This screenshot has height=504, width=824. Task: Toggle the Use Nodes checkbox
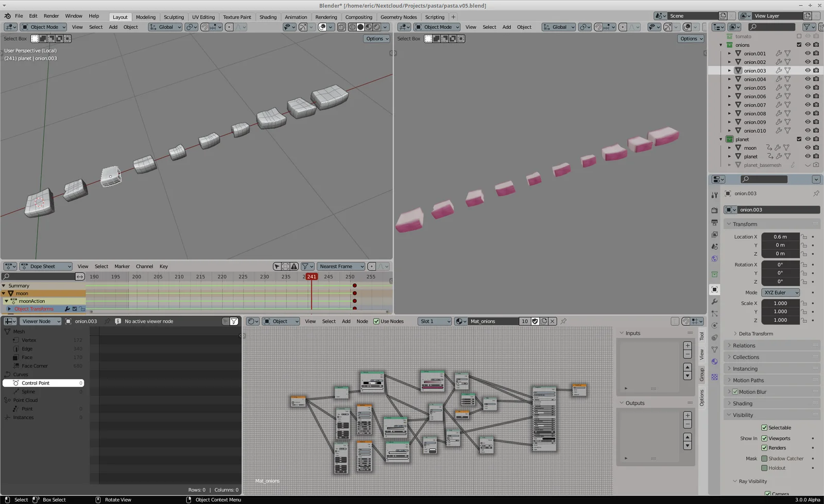coord(377,321)
